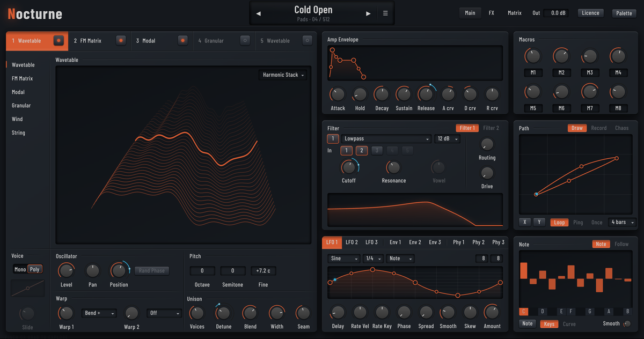Go to the previous preset arrow
The width and height of the screenshot is (644, 339).
pyautogui.click(x=259, y=13)
